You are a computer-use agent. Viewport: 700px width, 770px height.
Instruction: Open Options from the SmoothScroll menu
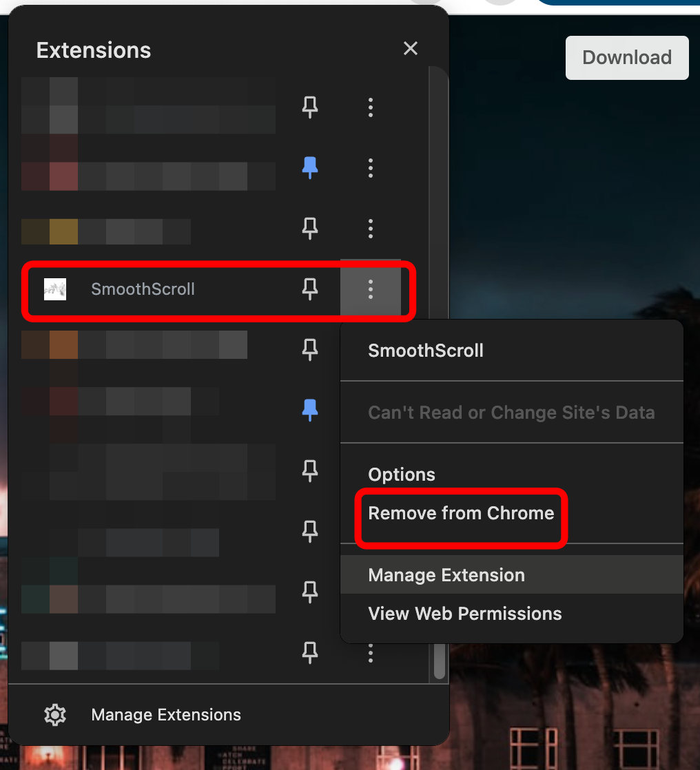[402, 475]
